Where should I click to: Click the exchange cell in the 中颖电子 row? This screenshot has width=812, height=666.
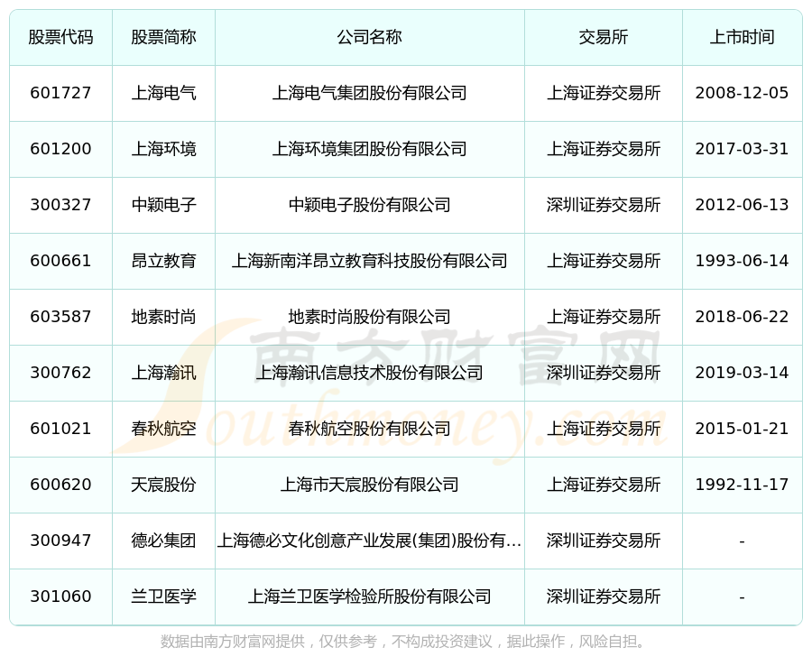[604, 205]
